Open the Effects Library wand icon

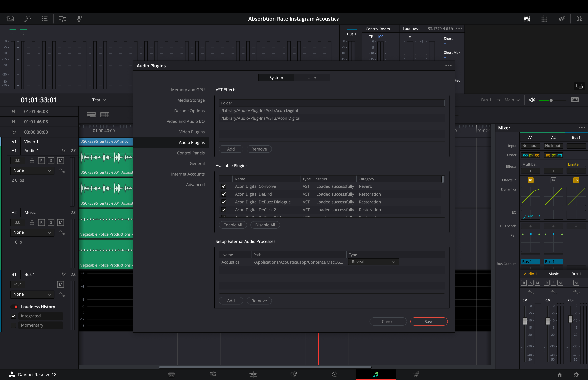(28, 19)
